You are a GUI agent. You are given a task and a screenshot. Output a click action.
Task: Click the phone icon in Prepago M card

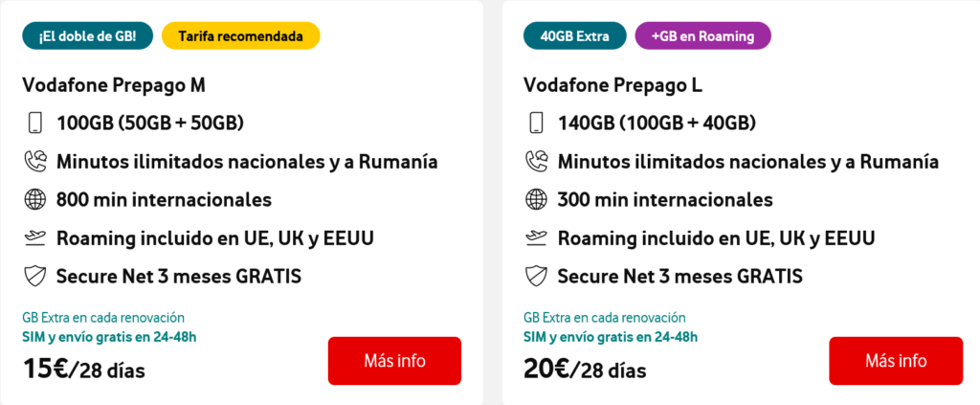(x=34, y=124)
